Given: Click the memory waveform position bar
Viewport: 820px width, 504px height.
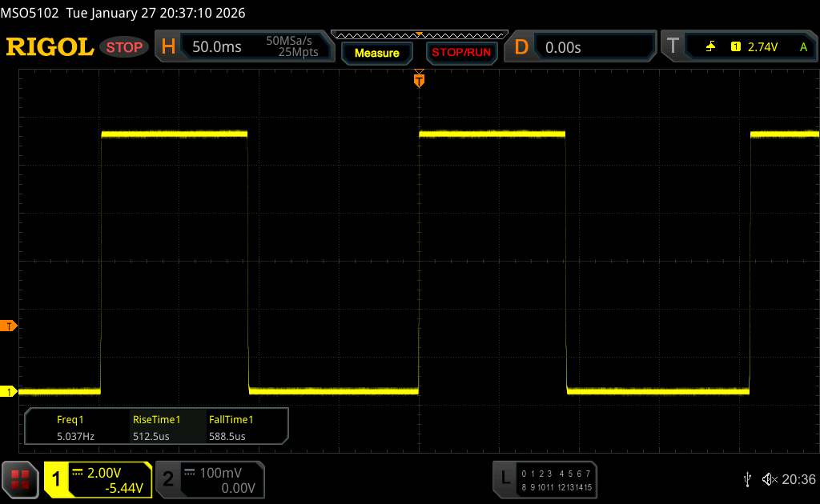Looking at the screenshot, I should pyautogui.click(x=419, y=34).
